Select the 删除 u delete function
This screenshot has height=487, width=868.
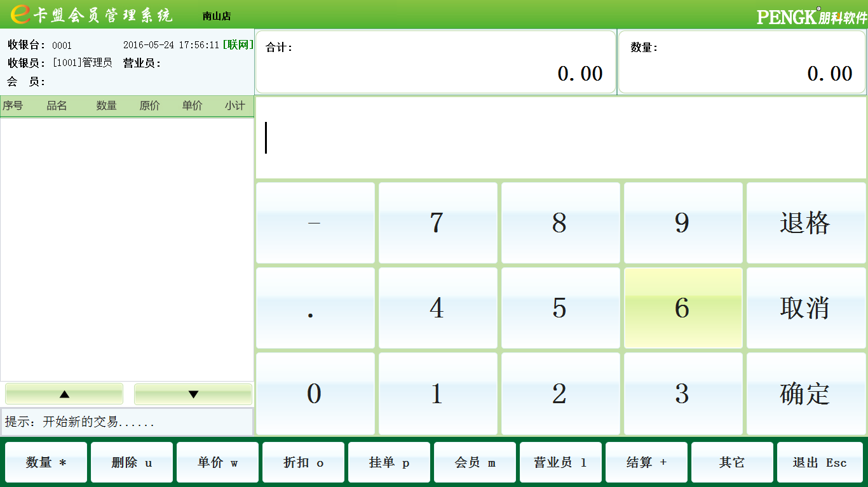click(132, 462)
